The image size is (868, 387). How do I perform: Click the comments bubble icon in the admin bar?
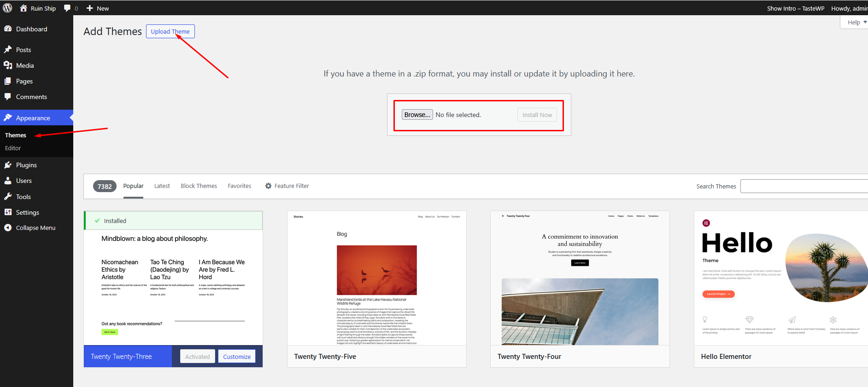67,8
